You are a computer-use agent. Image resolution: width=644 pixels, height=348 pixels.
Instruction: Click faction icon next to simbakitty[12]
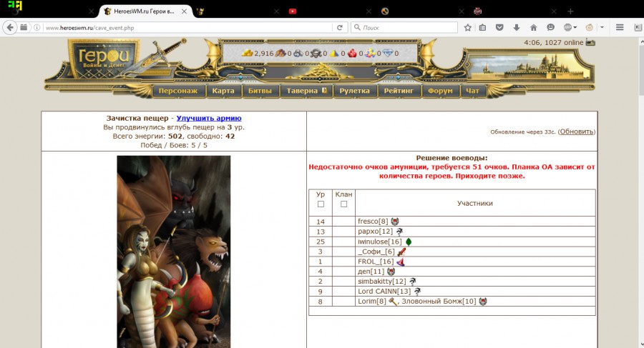coord(412,282)
